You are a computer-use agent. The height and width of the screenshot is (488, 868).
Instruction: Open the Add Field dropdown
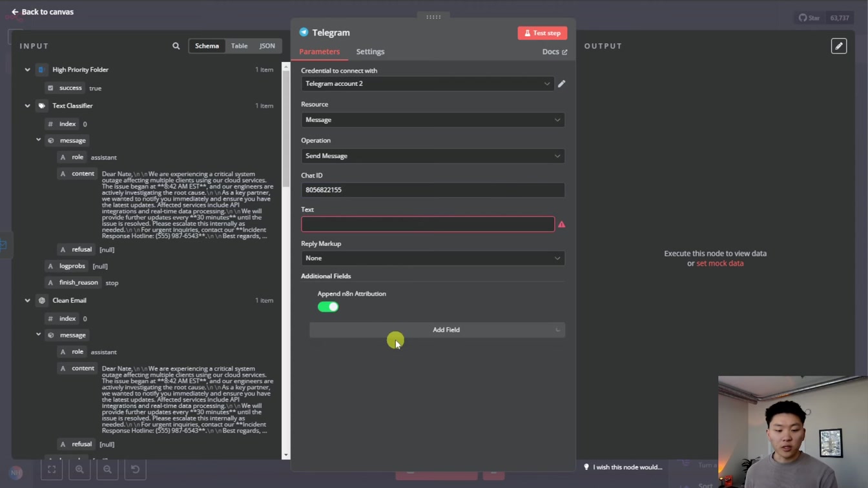point(437,330)
